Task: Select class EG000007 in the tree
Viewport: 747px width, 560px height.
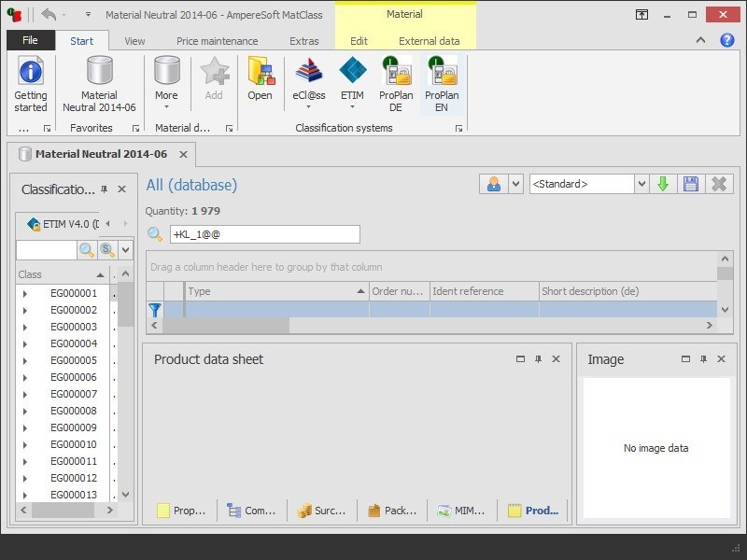Action: pos(74,394)
